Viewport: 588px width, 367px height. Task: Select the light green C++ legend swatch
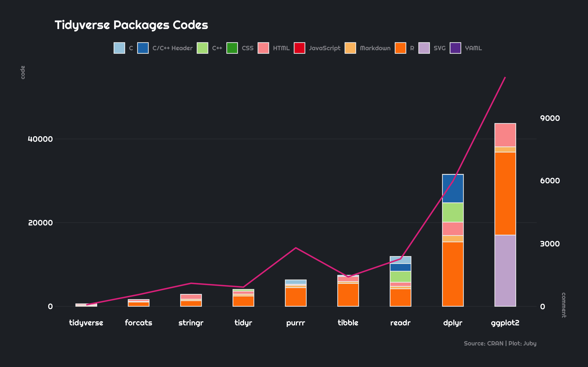click(202, 48)
